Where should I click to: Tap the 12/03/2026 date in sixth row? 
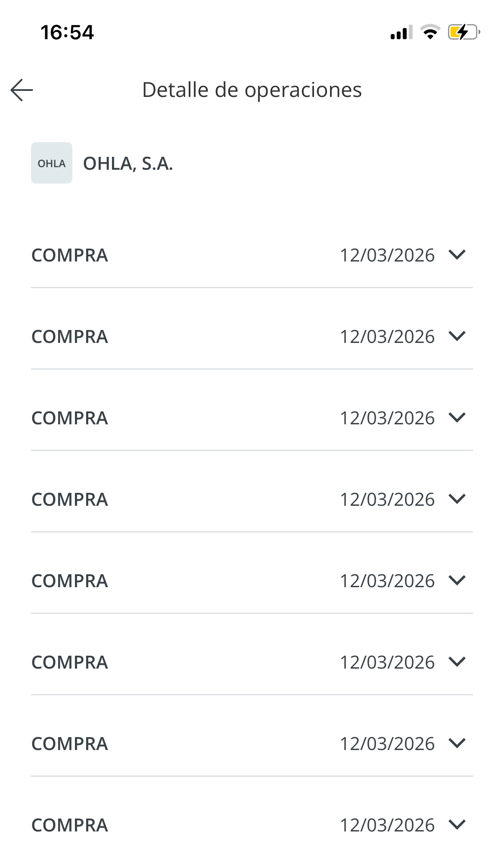point(387,663)
